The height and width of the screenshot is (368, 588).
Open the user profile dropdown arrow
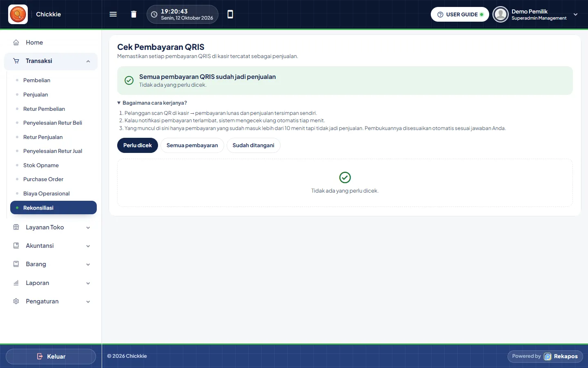[576, 14]
